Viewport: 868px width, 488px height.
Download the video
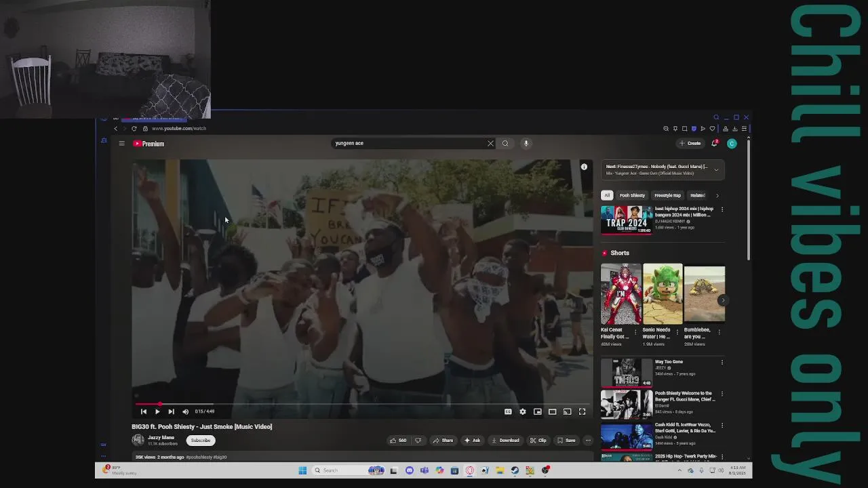pyautogui.click(x=505, y=441)
